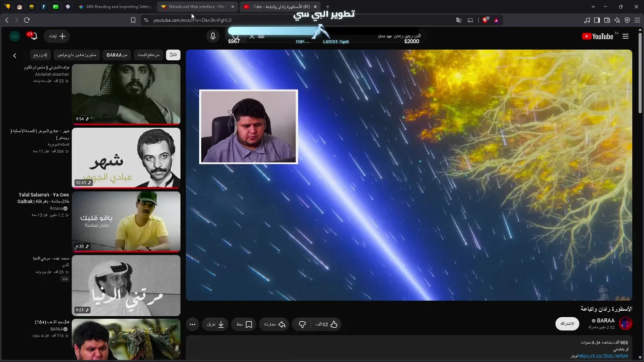Select the 'إلدن رينغ' filter chip

(x=40, y=55)
